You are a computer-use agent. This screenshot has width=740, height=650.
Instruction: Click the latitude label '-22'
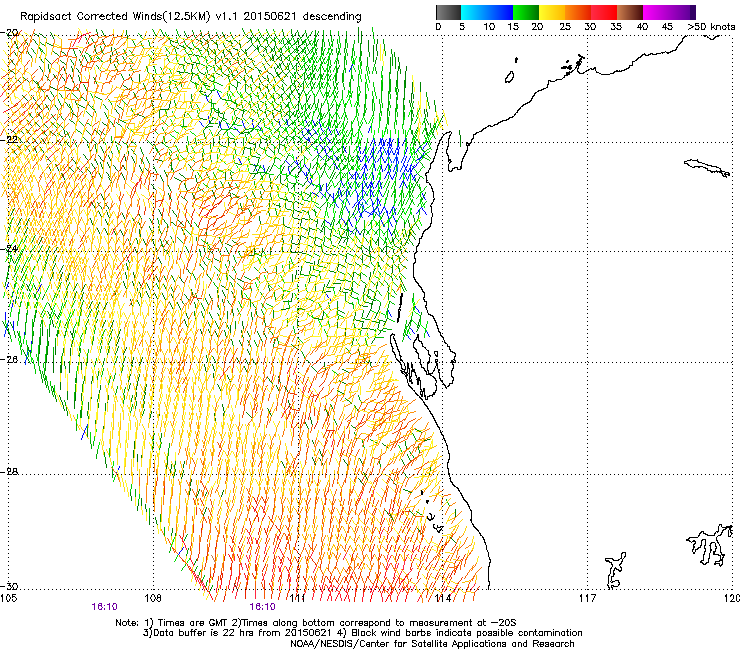(x=10, y=139)
